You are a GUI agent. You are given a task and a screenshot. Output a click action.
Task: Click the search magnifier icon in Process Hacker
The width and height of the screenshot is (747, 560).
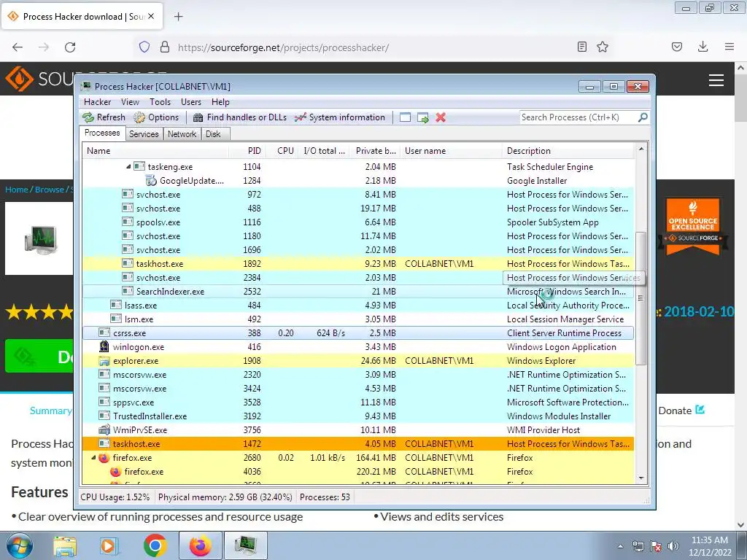(x=643, y=117)
